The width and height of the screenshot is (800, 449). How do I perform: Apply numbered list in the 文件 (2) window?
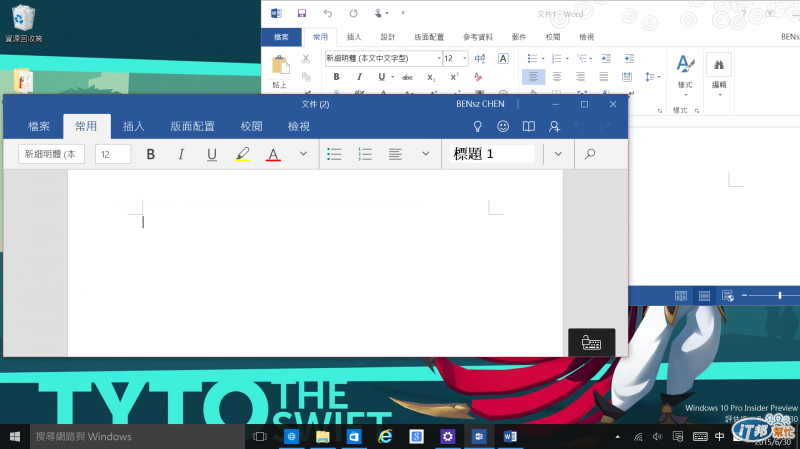(x=365, y=154)
